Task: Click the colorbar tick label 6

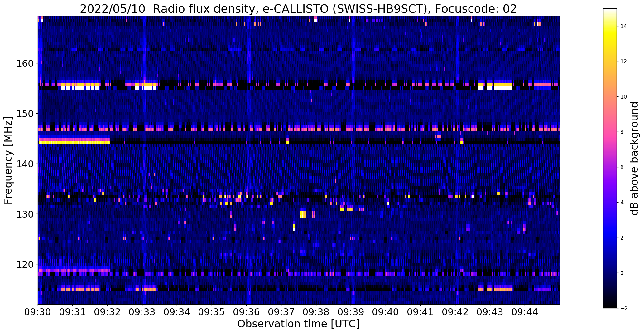Action: pos(622,167)
